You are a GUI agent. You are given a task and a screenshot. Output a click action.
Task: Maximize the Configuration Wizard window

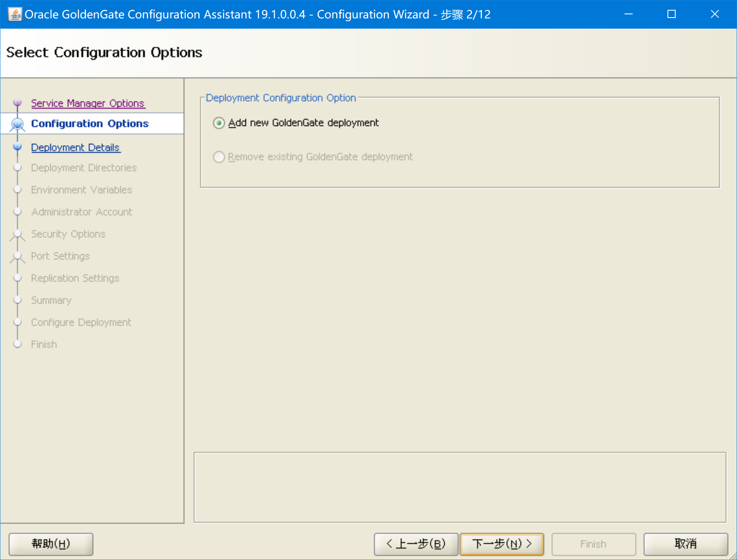(672, 14)
